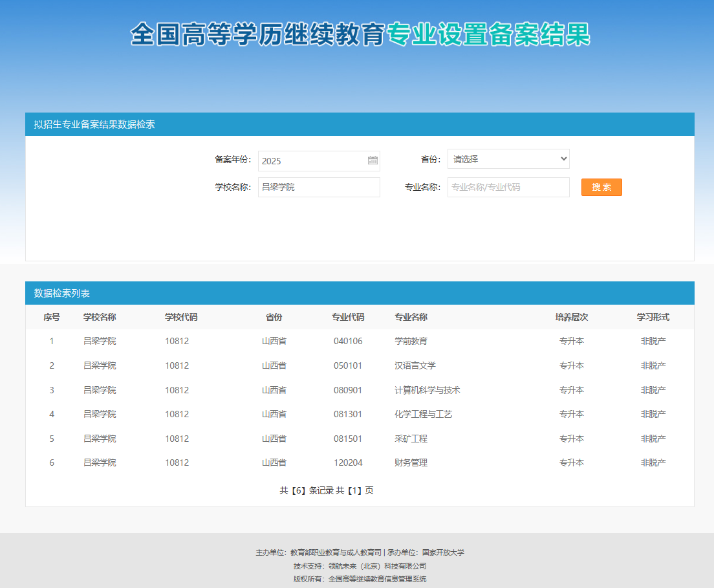Click the 数据检索列表 panel header
714x588 pixels.
pyautogui.click(x=62, y=293)
